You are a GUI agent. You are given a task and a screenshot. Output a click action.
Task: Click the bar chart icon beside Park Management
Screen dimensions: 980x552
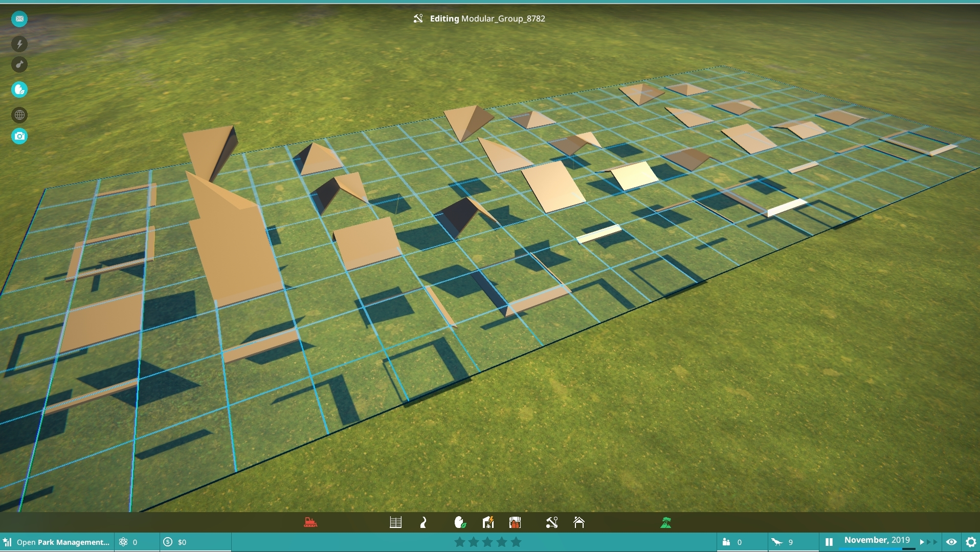click(x=7, y=542)
